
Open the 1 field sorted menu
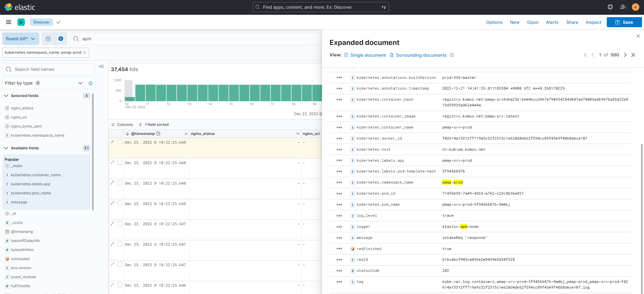154,125
